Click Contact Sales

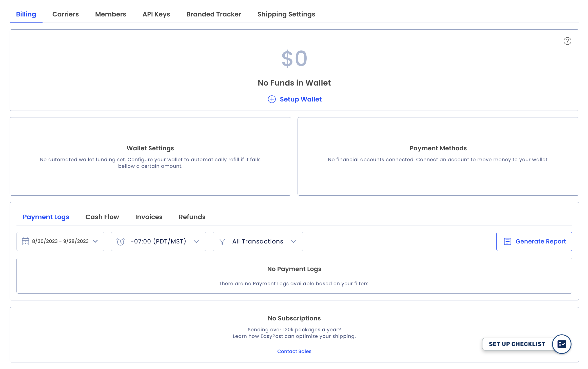pos(294,351)
